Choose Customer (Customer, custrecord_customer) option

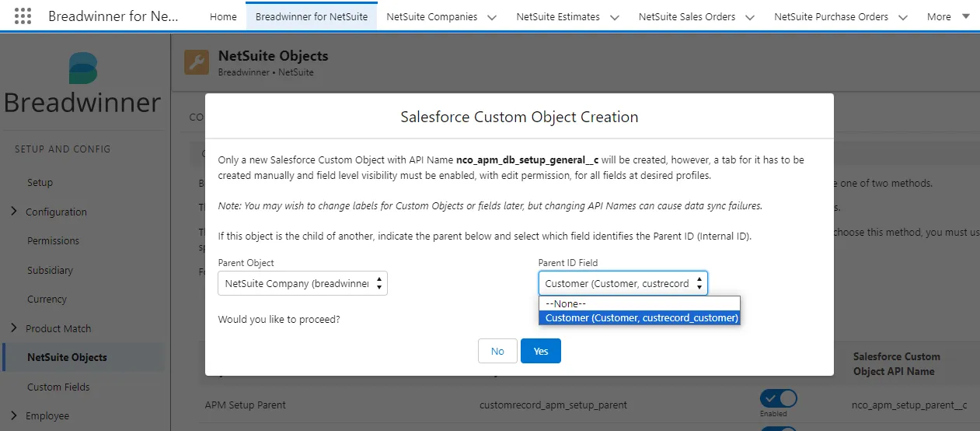click(x=640, y=317)
